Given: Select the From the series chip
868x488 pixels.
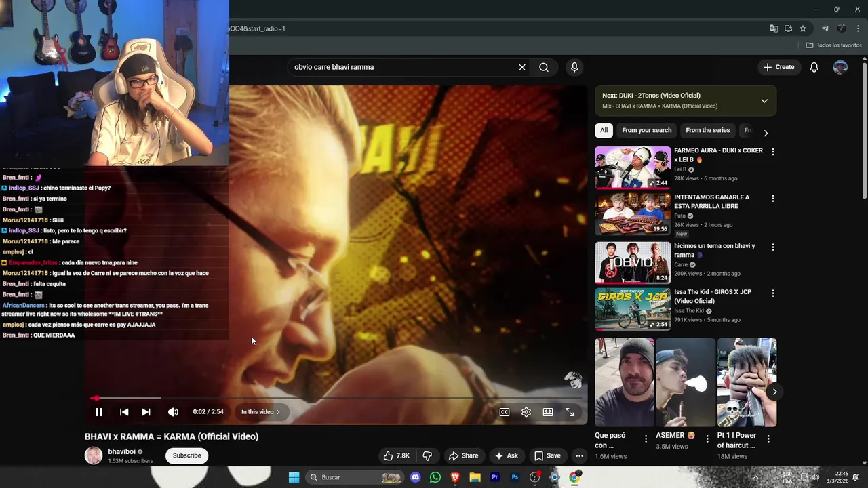Looking at the screenshot, I should pyautogui.click(x=708, y=130).
